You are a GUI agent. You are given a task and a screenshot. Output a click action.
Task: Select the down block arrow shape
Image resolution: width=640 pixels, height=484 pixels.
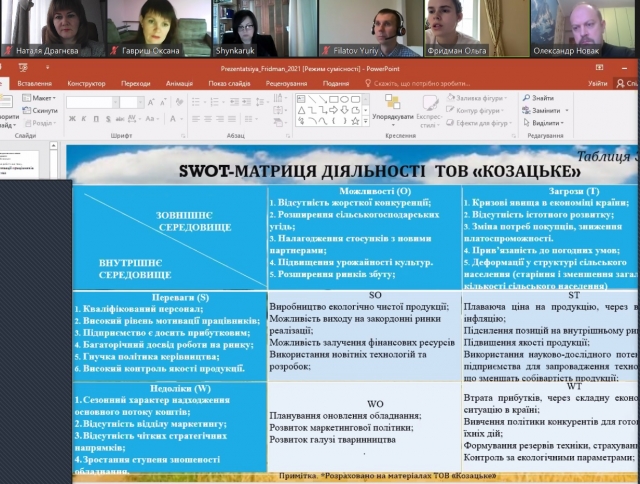pyautogui.click(x=344, y=110)
